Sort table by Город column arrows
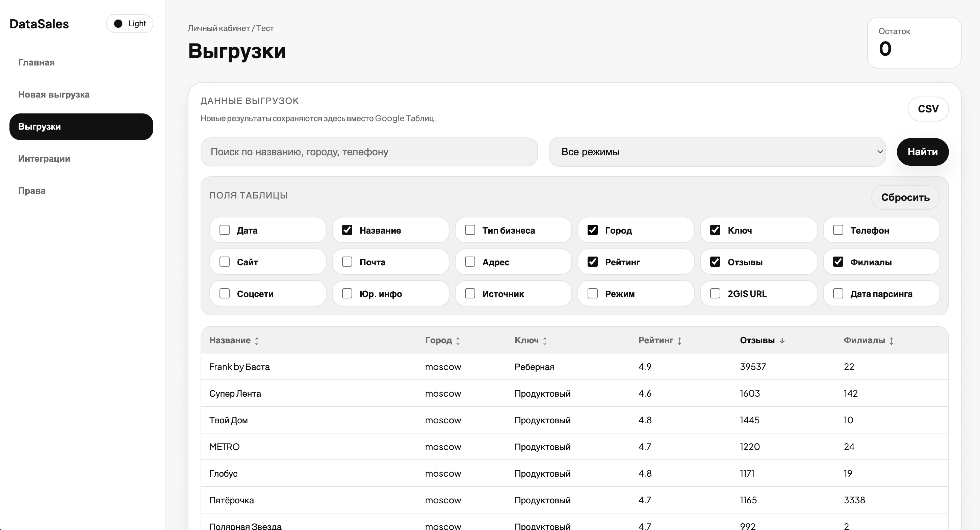Screen dimensions: 980x530 [458, 341]
